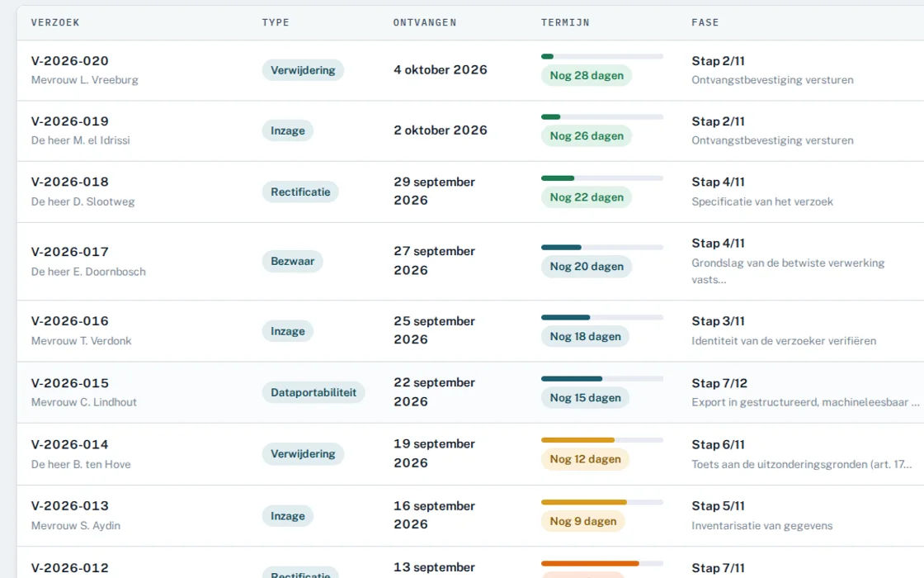Click the progress bar above 'Nog 15 dagen'
Viewport: 924px width, 578px height.
click(601, 379)
